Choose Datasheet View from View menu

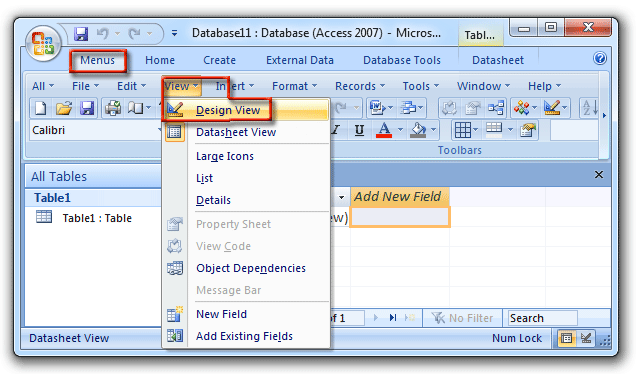click(246, 132)
